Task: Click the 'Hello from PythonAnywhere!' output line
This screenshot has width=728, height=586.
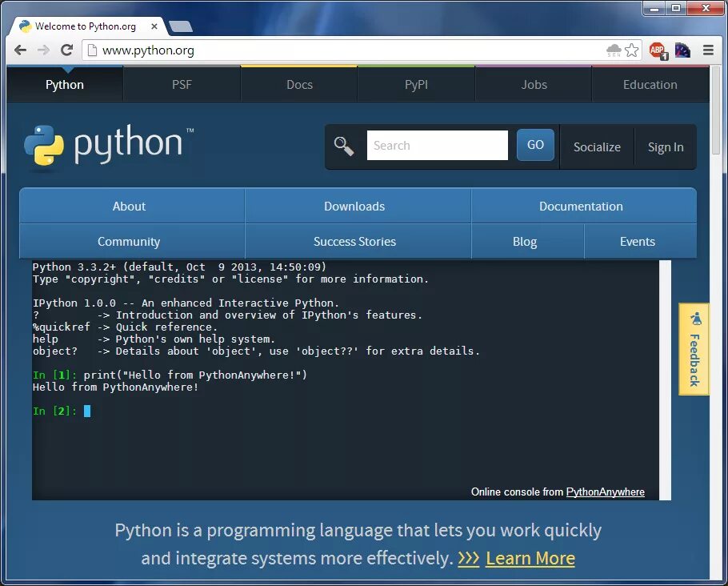Action: 116,387
